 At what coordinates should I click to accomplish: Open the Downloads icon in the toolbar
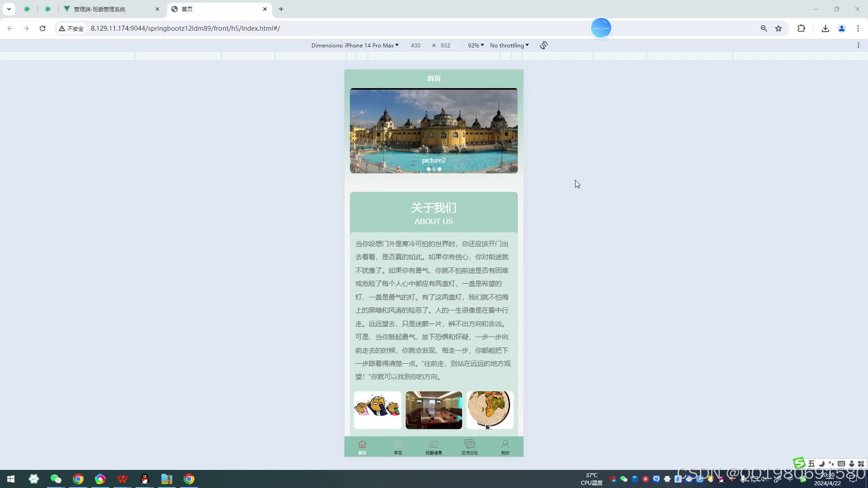pos(825,28)
